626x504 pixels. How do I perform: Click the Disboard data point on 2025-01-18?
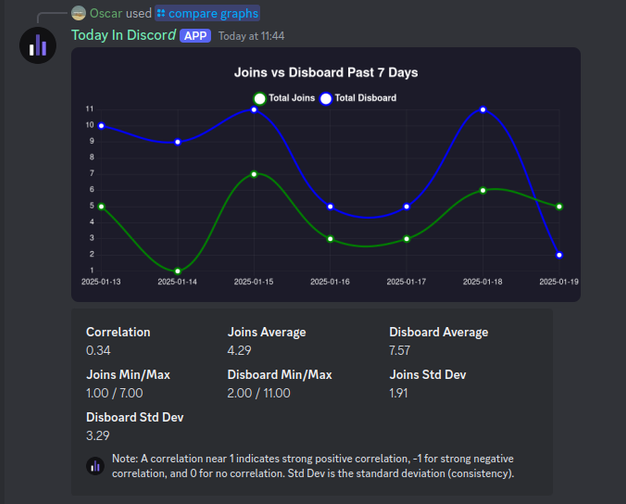click(483, 109)
